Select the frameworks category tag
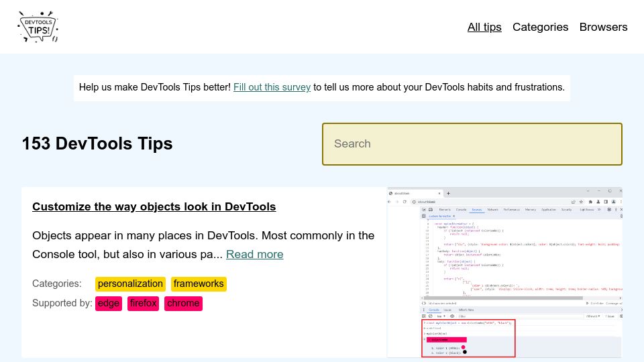This screenshot has width=644, height=362. point(199,284)
